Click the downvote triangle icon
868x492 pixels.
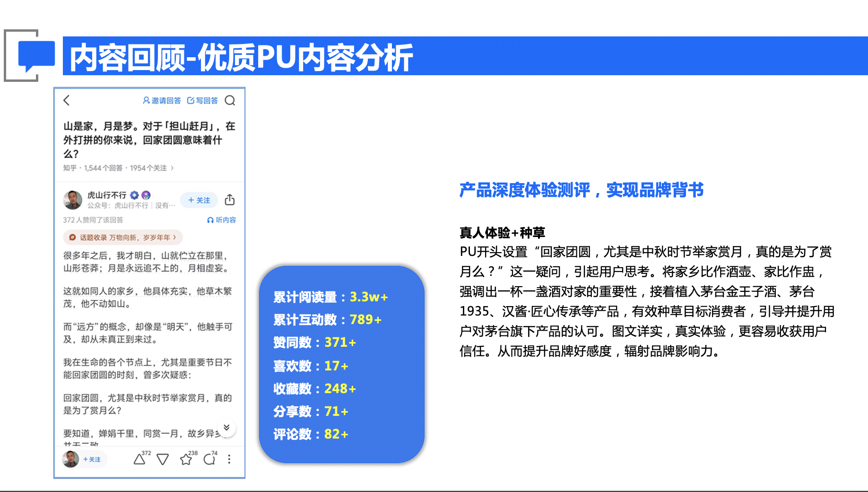click(x=163, y=459)
